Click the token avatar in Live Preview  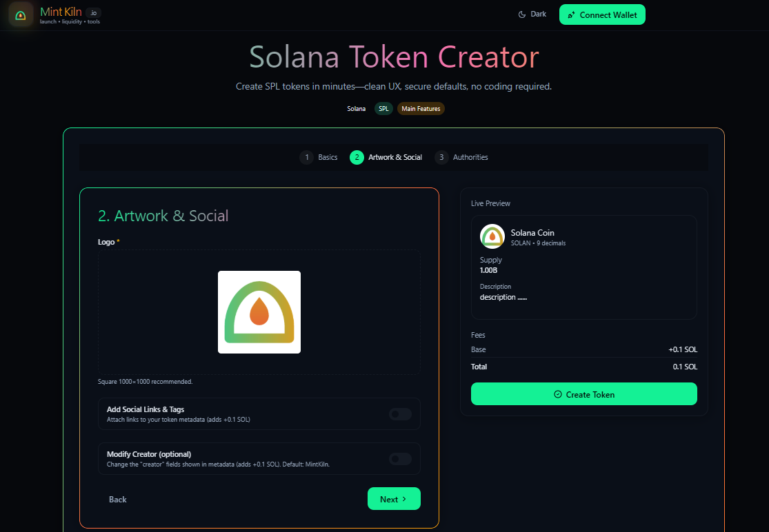point(492,236)
